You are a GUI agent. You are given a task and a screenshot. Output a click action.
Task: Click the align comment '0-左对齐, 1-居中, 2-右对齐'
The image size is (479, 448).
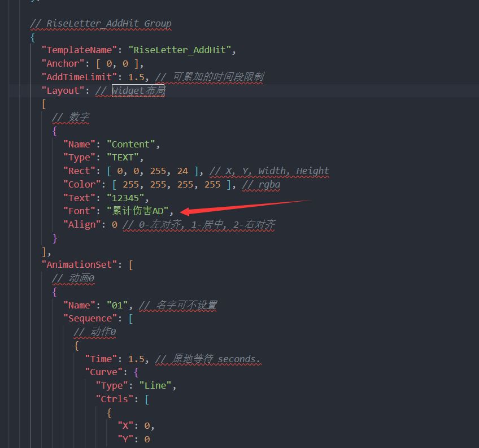point(207,225)
